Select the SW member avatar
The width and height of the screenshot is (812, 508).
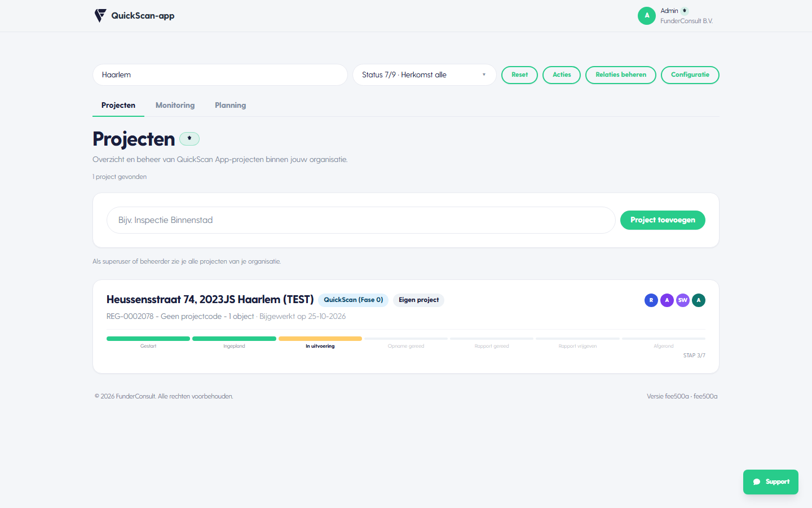[683, 300]
